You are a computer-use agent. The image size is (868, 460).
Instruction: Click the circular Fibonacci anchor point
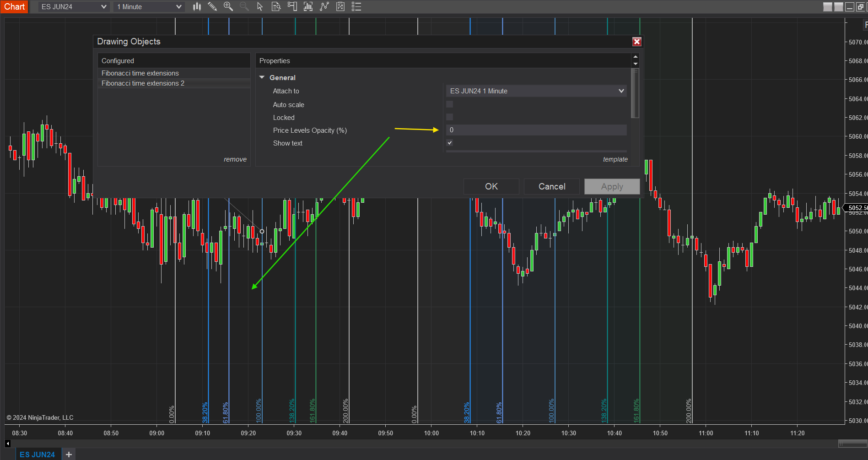click(x=262, y=232)
